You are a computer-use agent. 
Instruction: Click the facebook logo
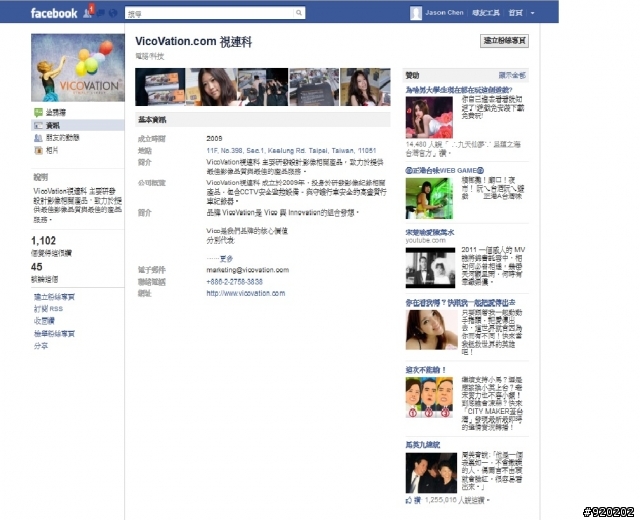pos(54,13)
